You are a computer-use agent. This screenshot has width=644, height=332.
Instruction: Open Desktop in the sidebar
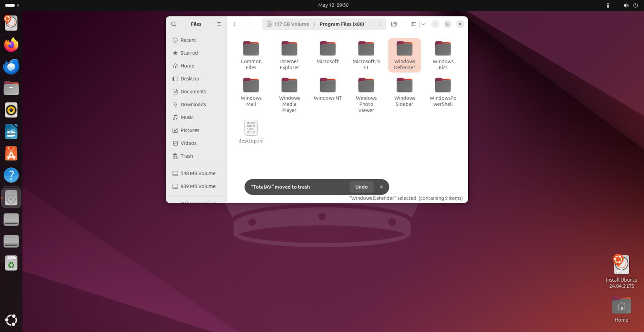[196, 79]
